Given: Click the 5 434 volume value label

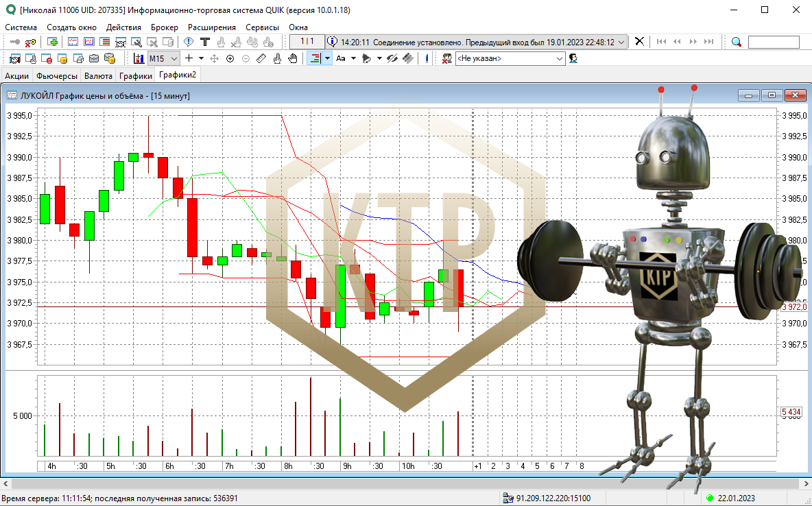Looking at the screenshot, I should point(791,412).
